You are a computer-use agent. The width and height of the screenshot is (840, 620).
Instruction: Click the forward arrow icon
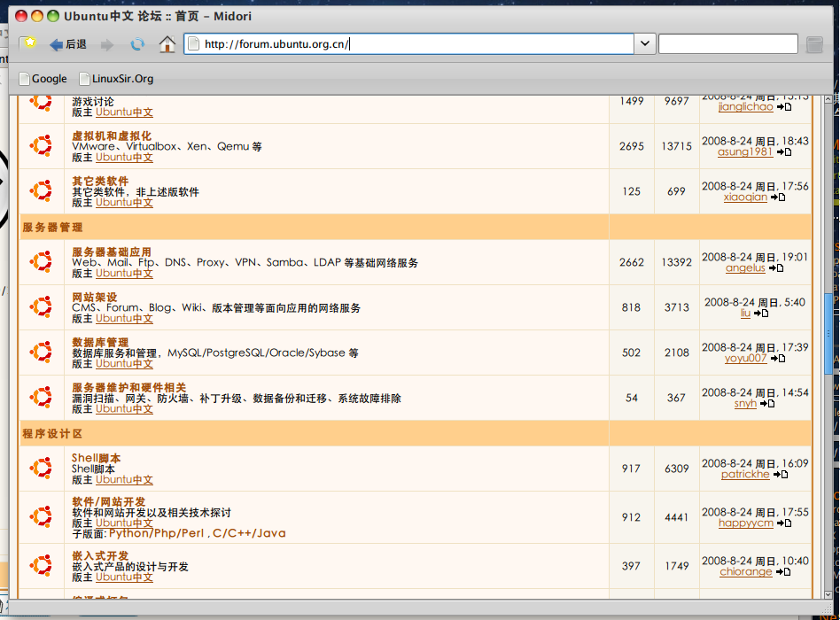click(x=107, y=44)
